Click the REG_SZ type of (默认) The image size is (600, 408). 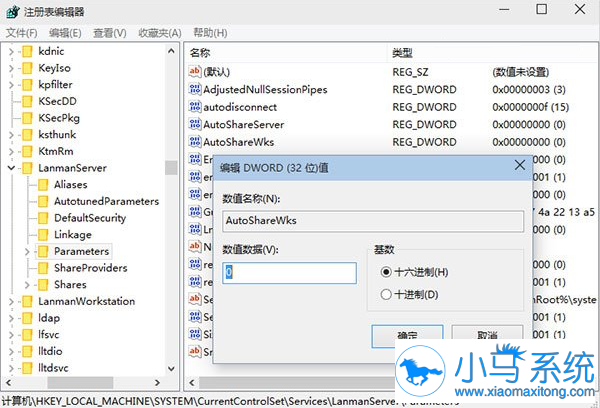click(x=410, y=72)
